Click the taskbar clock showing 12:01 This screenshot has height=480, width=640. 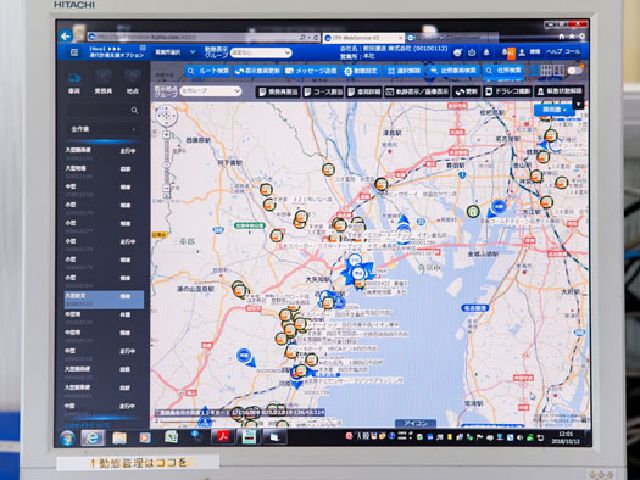click(x=565, y=438)
